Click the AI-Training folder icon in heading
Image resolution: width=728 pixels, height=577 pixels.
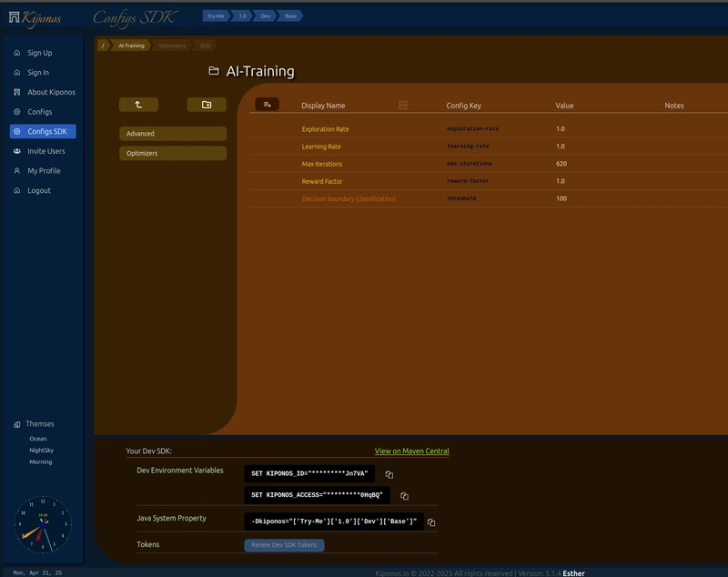click(214, 71)
